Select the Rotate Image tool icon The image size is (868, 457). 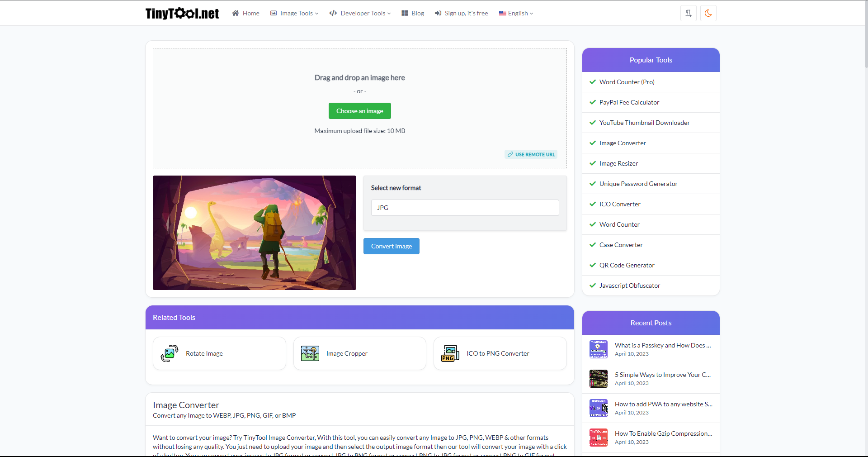point(169,353)
